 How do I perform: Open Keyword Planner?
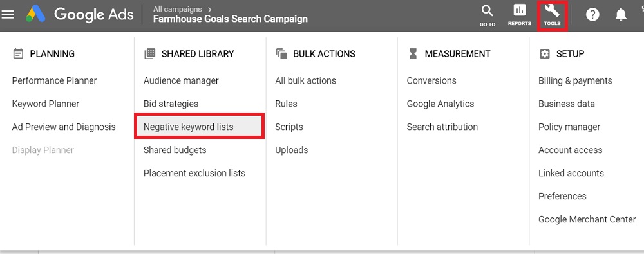click(46, 104)
